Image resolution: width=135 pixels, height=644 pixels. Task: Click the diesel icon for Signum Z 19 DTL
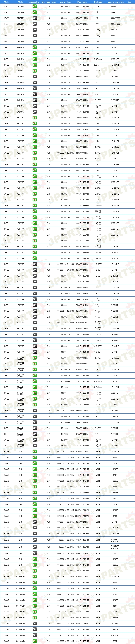click(x=35, y=88)
